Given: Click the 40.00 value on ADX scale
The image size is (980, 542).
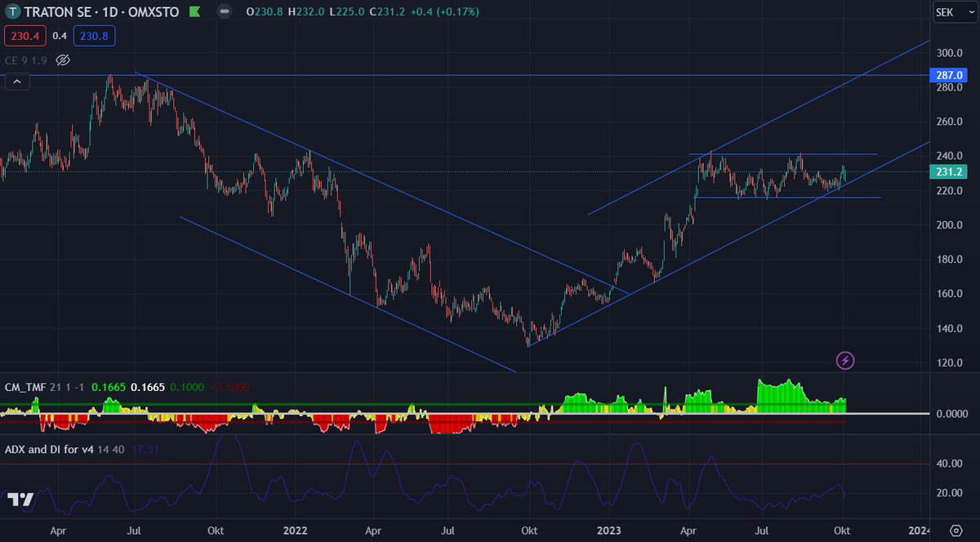Looking at the screenshot, I should pyautogui.click(x=951, y=464).
